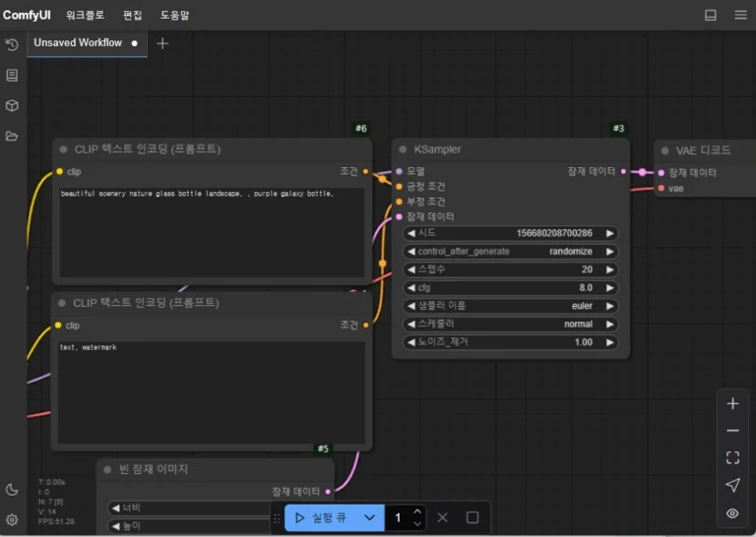Click the 스텝수 20 value slider
Image resolution: width=756 pixels, height=537 pixels.
[x=511, y=269]
